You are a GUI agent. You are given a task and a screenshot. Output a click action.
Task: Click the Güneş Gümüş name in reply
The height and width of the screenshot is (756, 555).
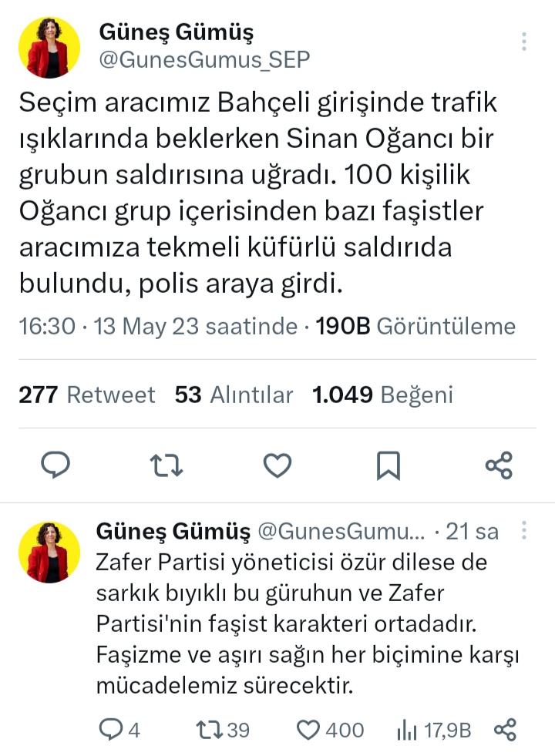click(173, 531)
